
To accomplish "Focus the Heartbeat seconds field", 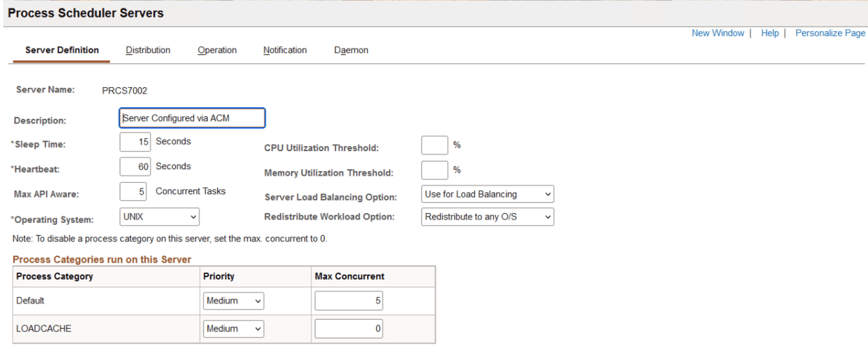I will point(136,167).
